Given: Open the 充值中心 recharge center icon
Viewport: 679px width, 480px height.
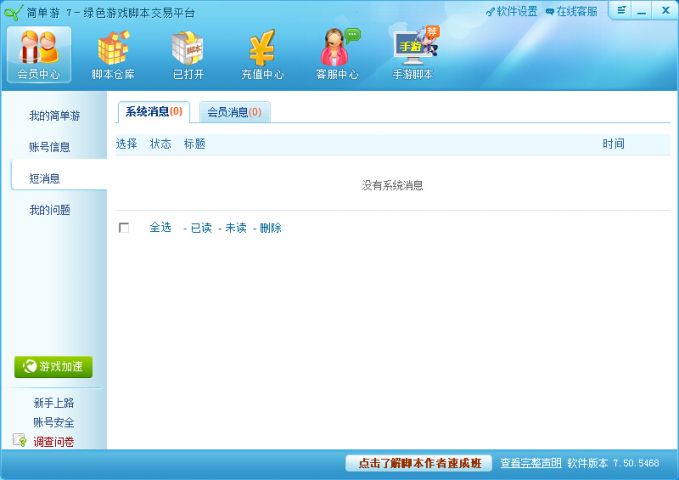Looking at the screenshot, I should tap(262, 54).
